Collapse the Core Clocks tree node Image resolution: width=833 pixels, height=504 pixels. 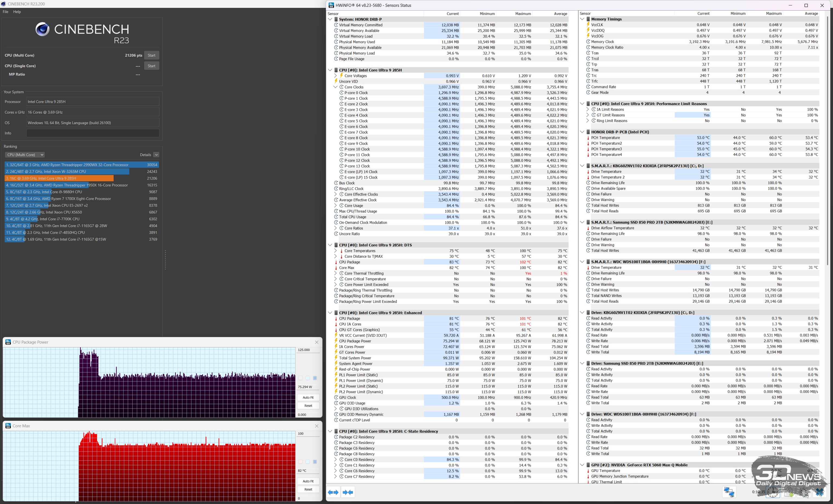pos(335,87)
